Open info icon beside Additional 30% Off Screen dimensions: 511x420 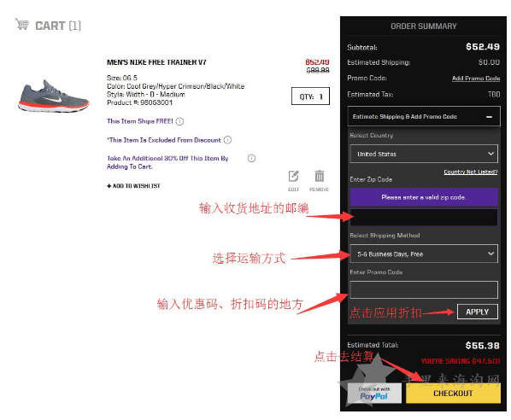point(251,158)
